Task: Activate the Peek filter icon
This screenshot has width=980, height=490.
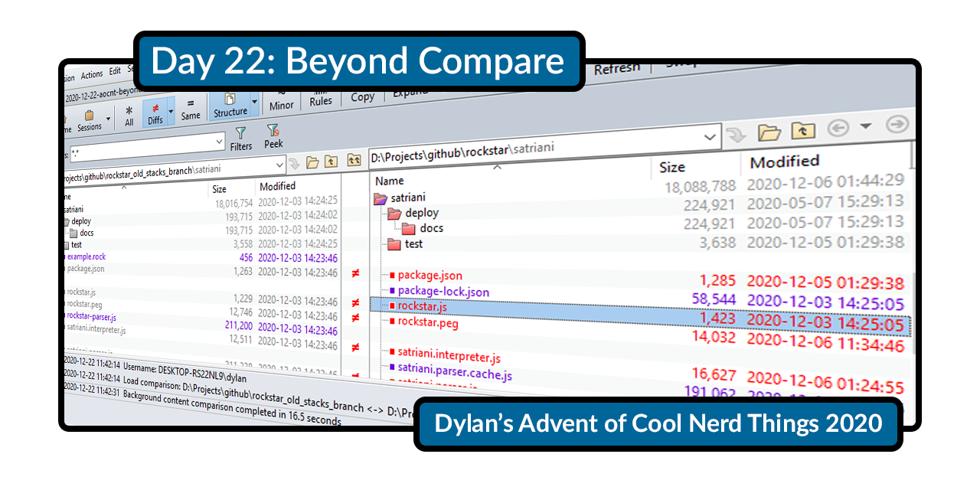Action: pyautogui.click(x=271, y=129)
